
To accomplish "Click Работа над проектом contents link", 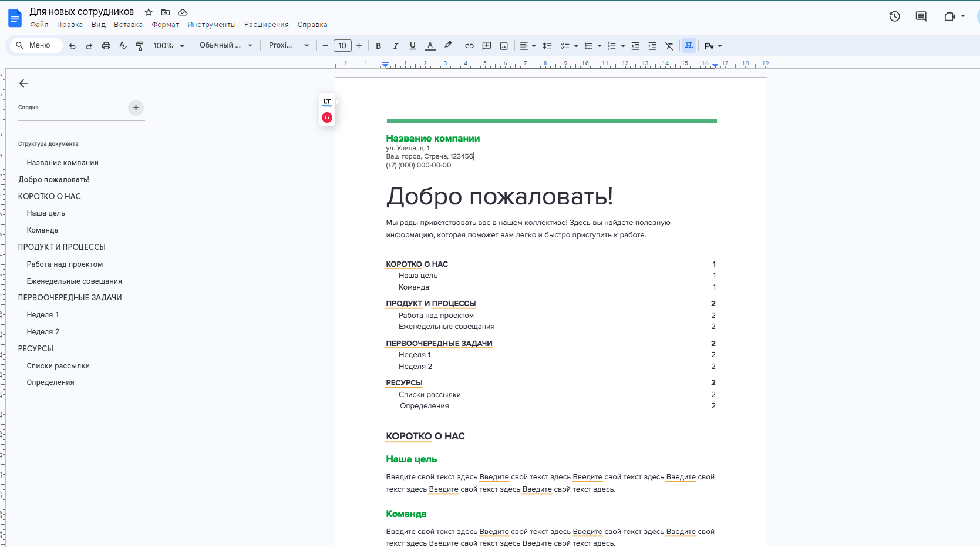I will [x=436, y=316].
